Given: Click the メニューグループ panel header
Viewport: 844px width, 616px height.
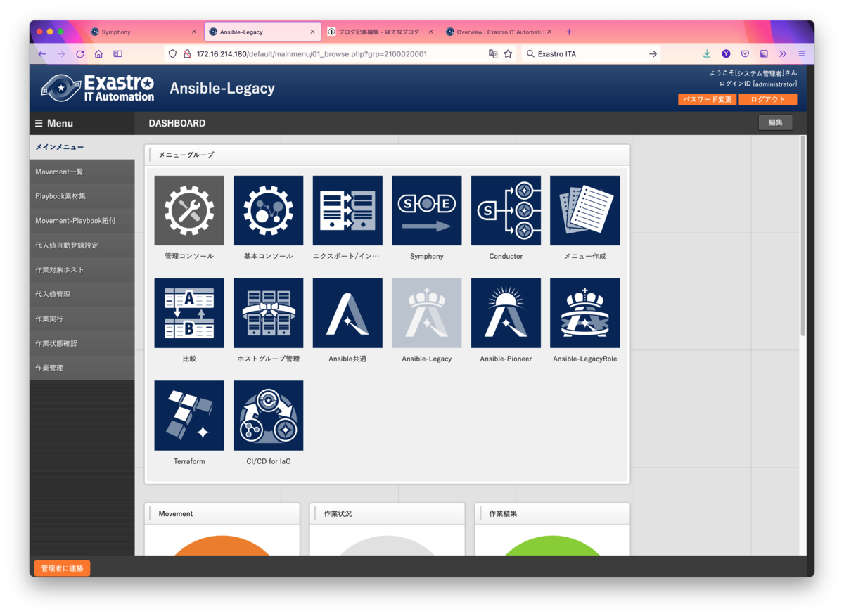Looking at the screenshot, I should coord(388,154).
